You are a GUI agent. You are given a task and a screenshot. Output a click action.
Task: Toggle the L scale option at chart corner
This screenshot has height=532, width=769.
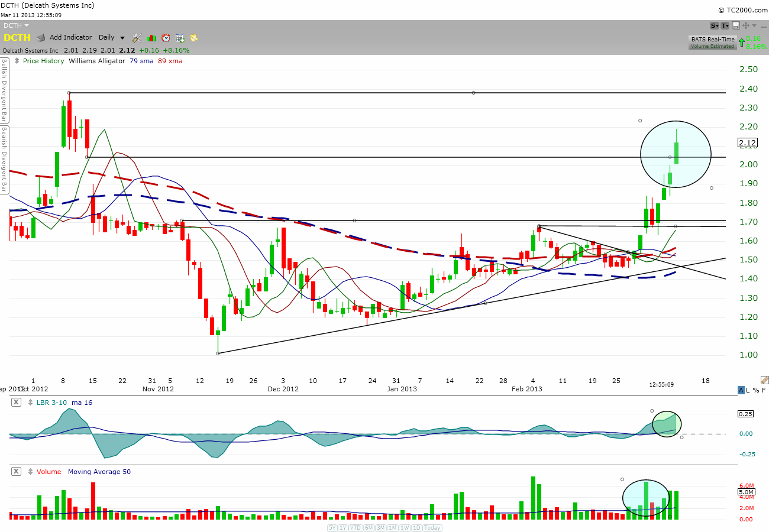point(749,390)
